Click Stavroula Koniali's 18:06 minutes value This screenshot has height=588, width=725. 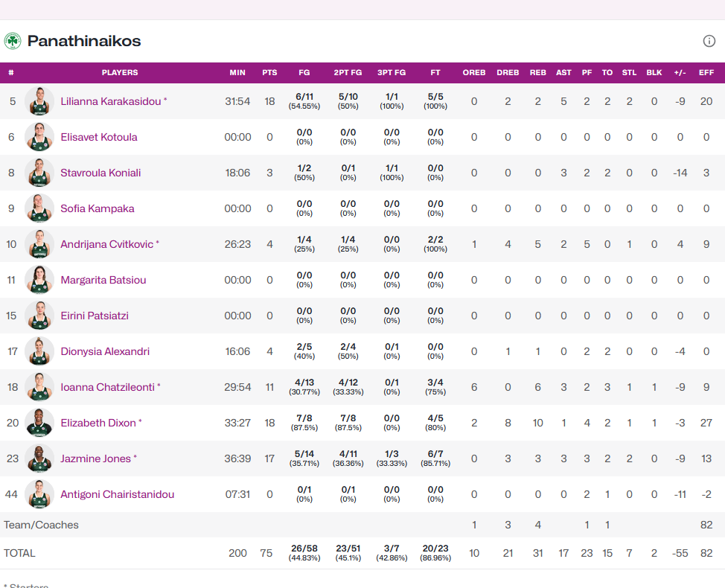[237, 173]
